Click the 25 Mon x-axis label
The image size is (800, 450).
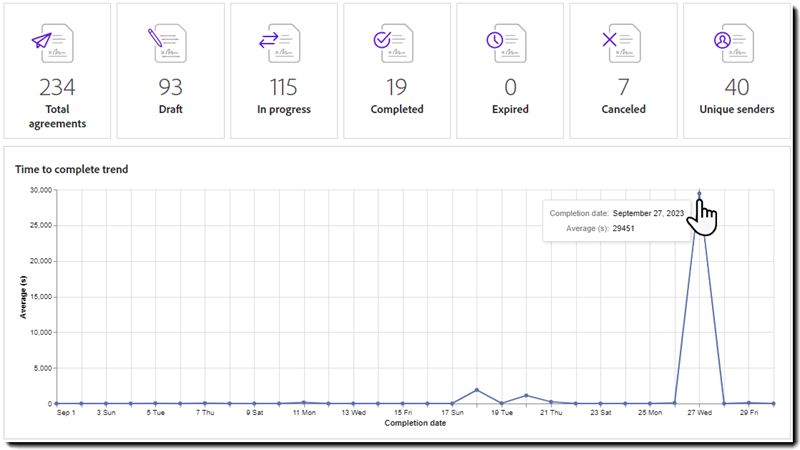pyautogui.click(x=649, y=413)
